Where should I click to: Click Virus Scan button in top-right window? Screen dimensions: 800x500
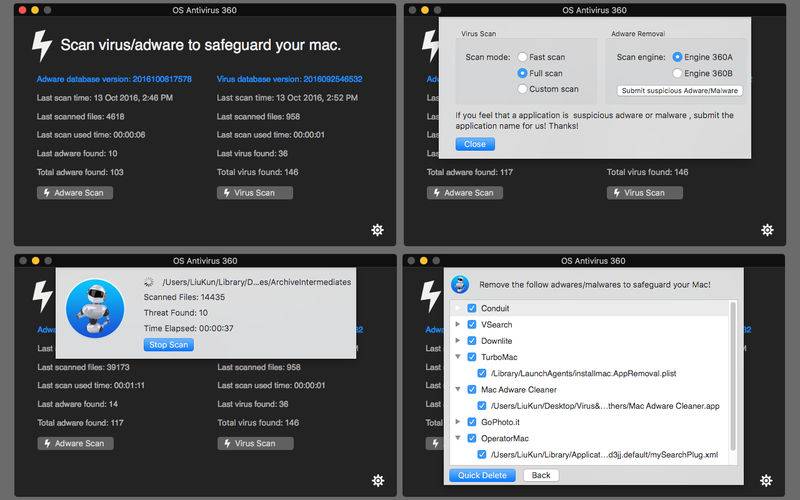tap(645, 193)
